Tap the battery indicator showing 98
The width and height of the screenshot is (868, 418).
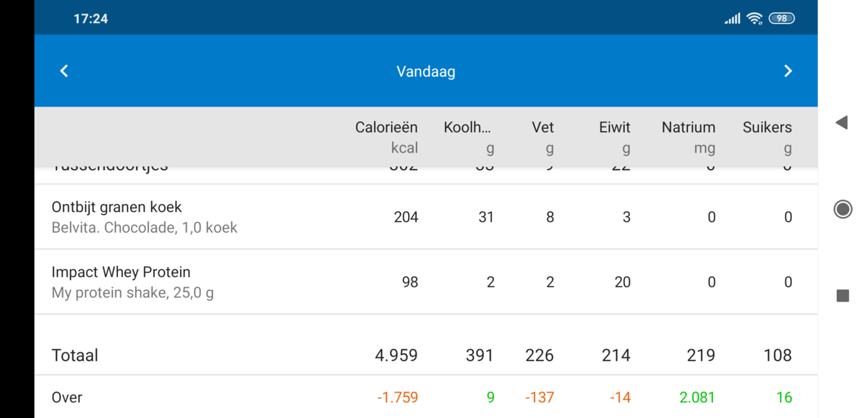pyautogui.click(x=780, y=17)
